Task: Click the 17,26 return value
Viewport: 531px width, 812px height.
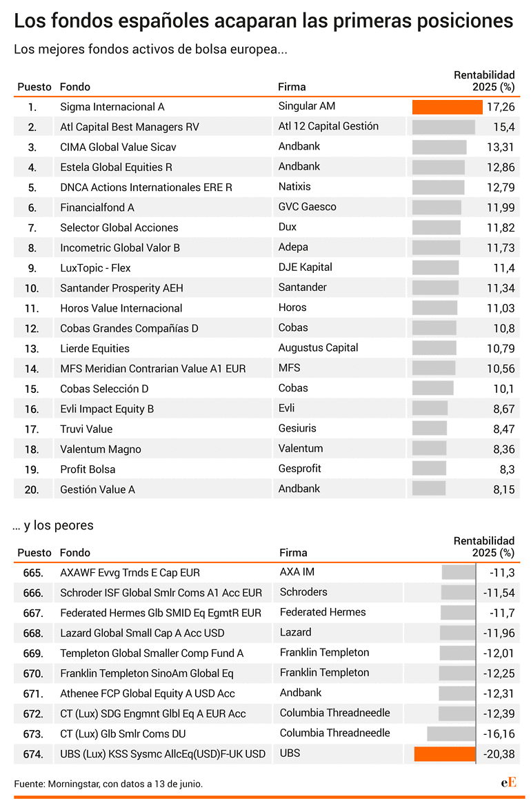Action: pos(501,108)
